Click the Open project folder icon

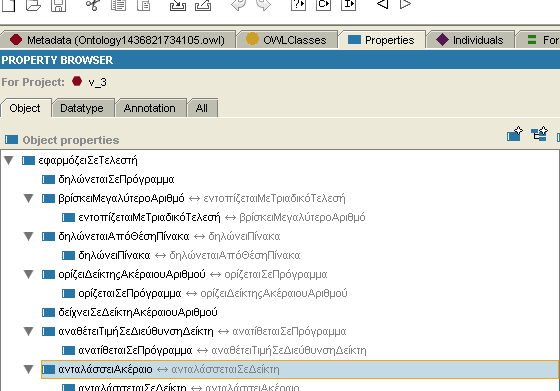click(33, 5)
